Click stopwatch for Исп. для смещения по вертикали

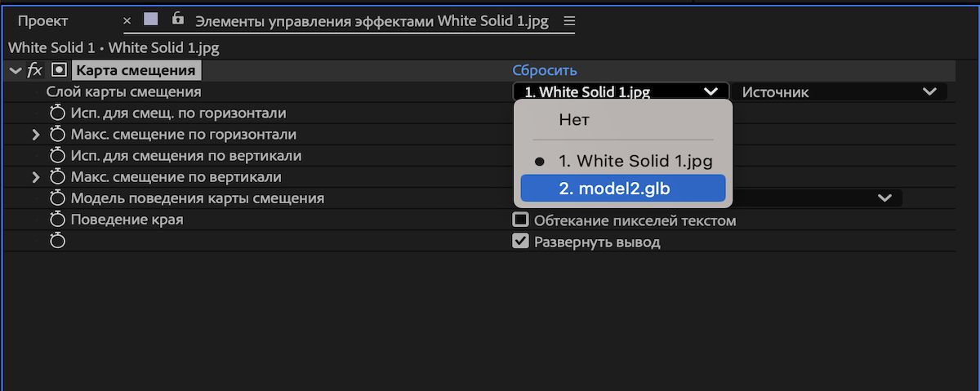click(x=57, y=156)
